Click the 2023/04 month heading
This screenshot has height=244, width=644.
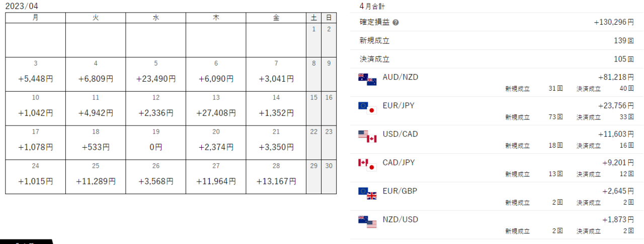22,6
